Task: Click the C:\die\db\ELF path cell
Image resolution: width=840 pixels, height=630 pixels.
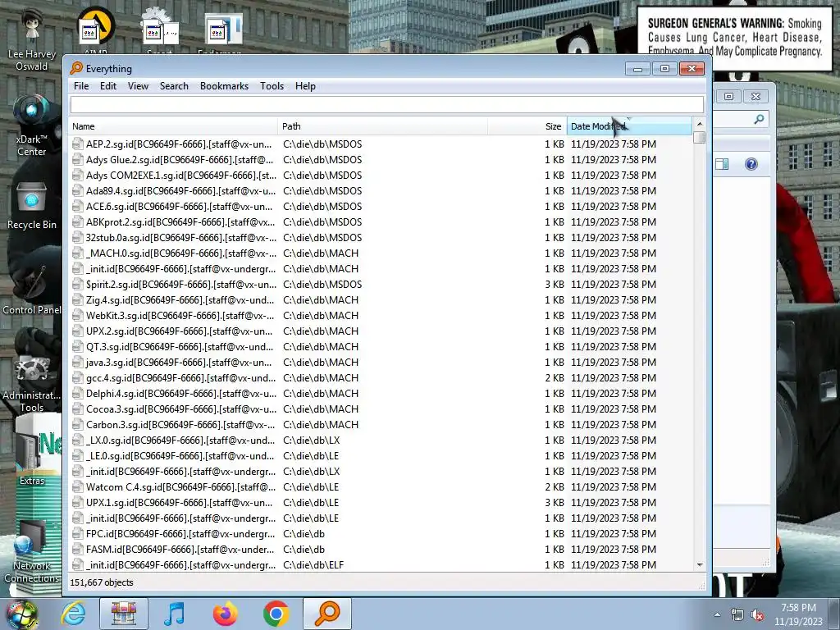Action: (x=313, y=564)
